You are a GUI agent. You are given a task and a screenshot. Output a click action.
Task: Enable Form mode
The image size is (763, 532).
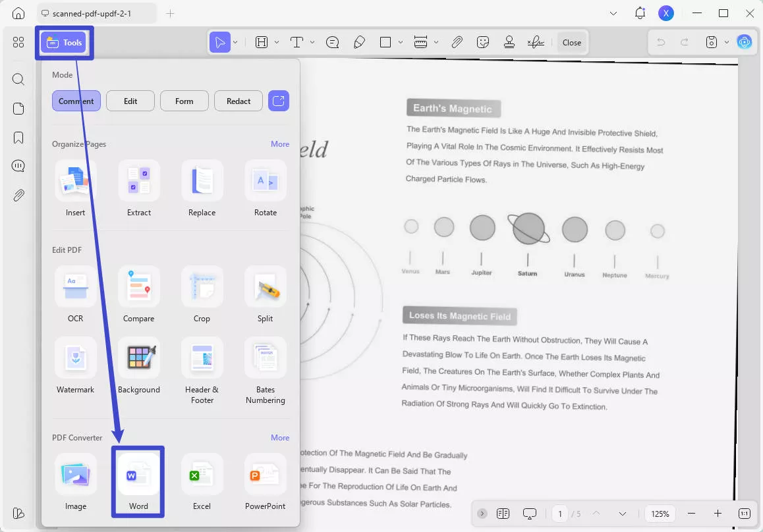[184, 101]
